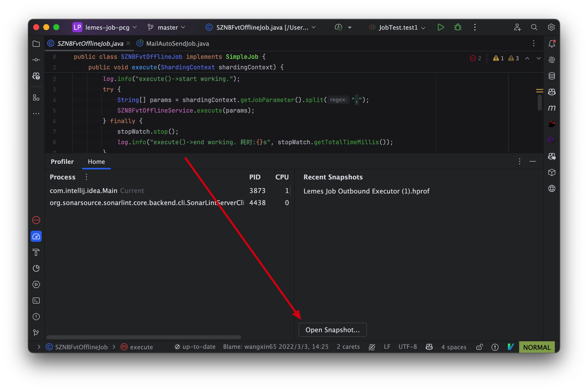Open editor tabs options menu
This screenshot has width=588, height=390.
pyautogui.click(x=534, y=43)
